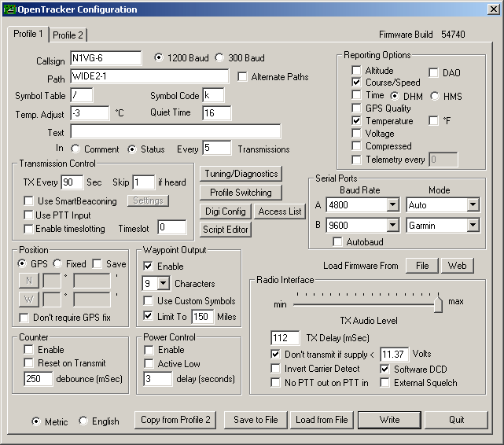Open the Access List

tap(280, 211)
